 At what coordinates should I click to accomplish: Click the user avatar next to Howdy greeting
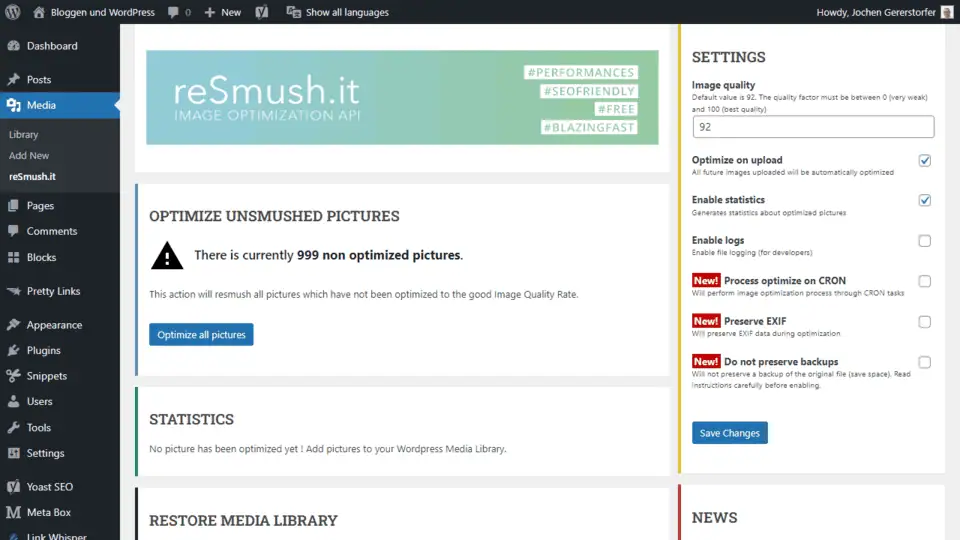pyautogui.click(x=947, y=12)
